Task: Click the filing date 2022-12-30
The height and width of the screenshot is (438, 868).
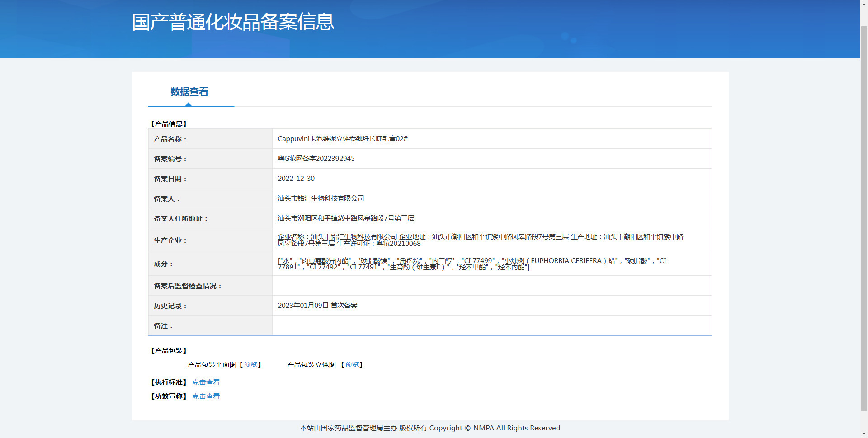Action: (296, 179)
